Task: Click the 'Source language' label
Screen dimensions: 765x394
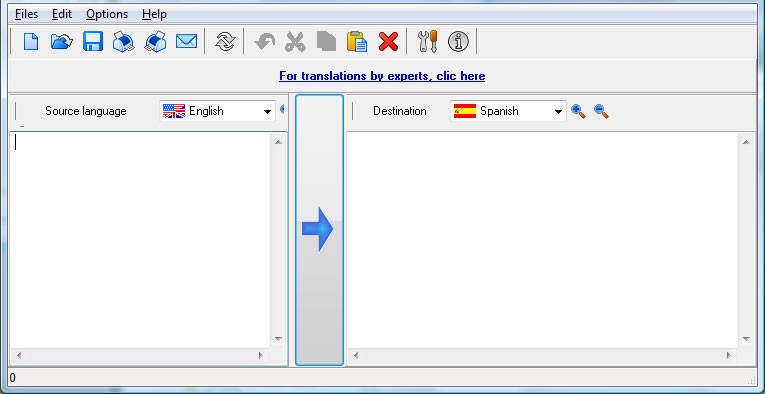Action: (x=86, y=111)
